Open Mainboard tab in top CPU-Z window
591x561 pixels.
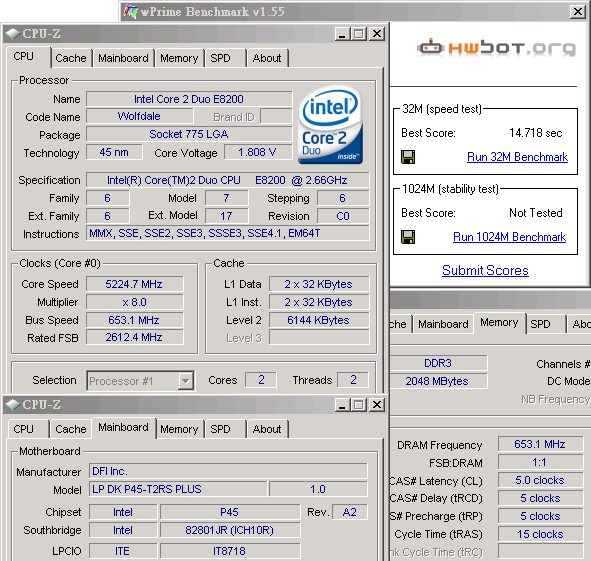[x=123, y=58]
